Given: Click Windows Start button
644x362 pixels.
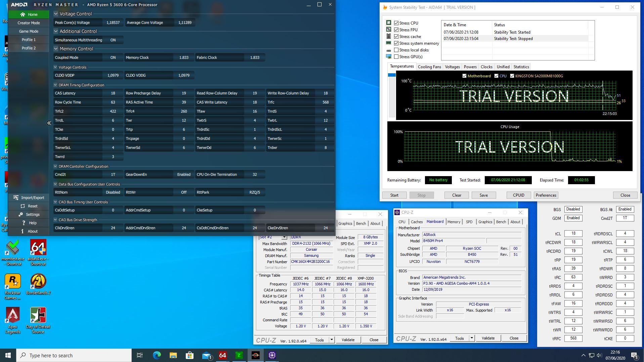Looking at the screenshot, I should pyautogui.click(x=8, y=355).
